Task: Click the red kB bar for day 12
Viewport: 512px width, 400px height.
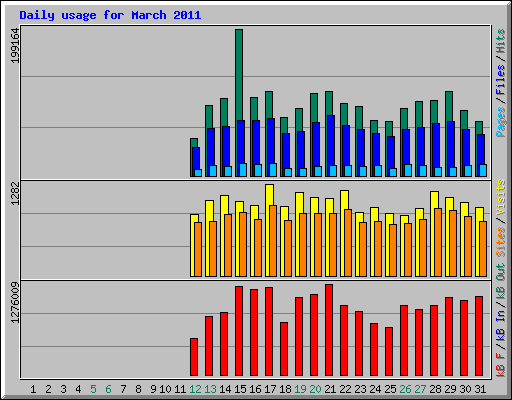Action: coord(194,357)
